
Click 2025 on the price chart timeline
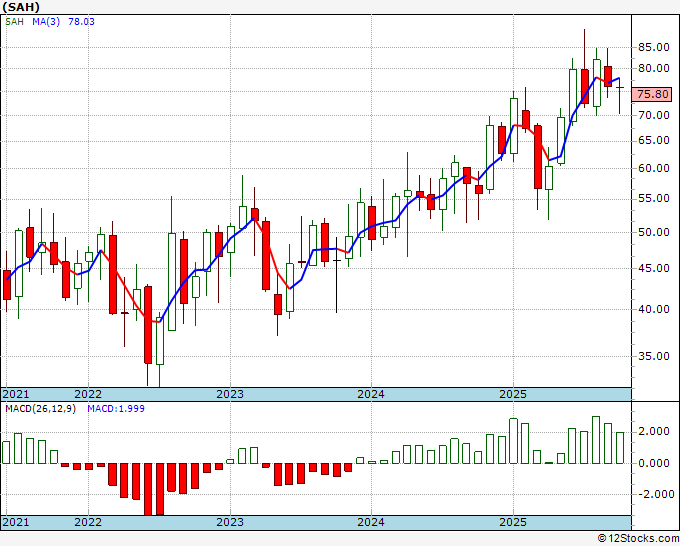[x=513, y=394]
